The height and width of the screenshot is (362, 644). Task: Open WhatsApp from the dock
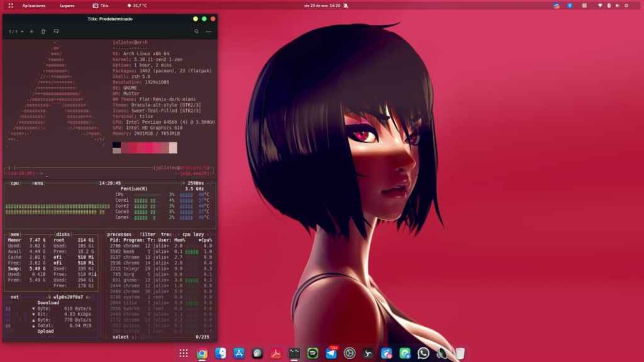click(423, 354)
